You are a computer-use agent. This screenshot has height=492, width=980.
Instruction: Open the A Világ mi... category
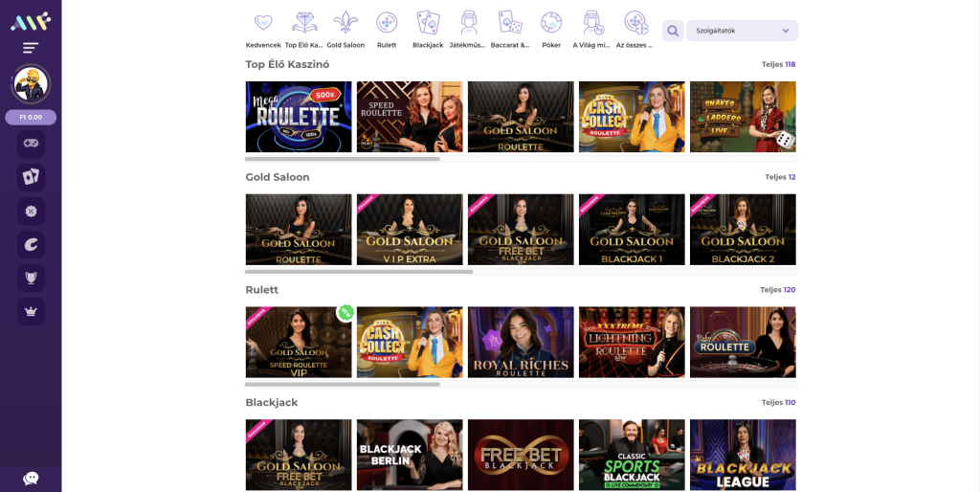pyautogui.click(x=591, y=30)
